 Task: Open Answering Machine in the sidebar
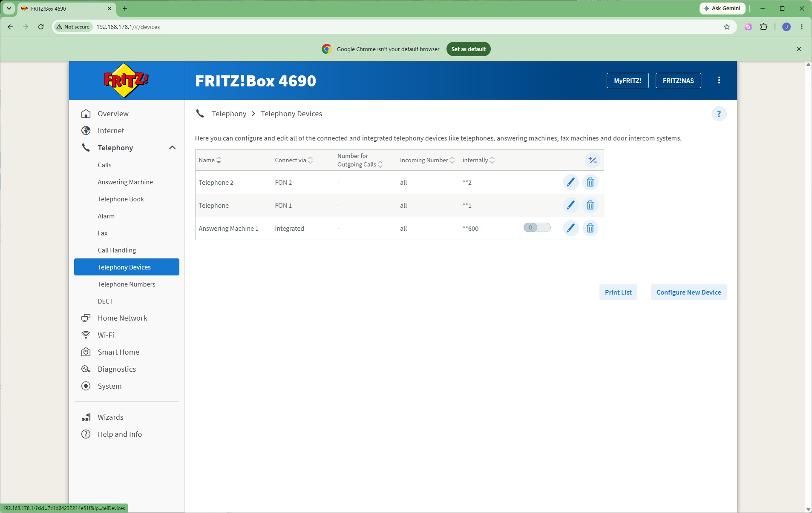tap(125, 182)
